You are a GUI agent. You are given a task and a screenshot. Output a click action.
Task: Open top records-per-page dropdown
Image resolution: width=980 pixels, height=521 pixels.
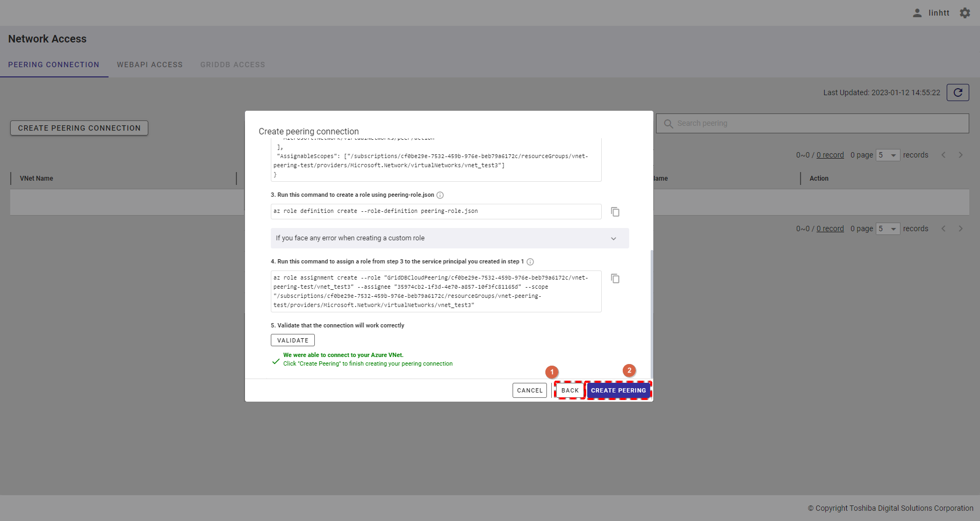tap(888, 155)
